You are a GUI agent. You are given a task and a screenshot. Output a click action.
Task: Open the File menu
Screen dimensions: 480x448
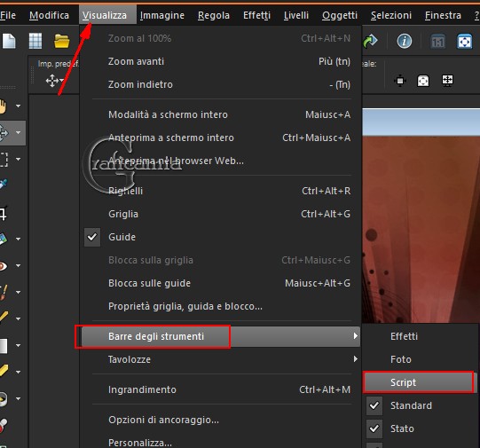pos(8,15)
